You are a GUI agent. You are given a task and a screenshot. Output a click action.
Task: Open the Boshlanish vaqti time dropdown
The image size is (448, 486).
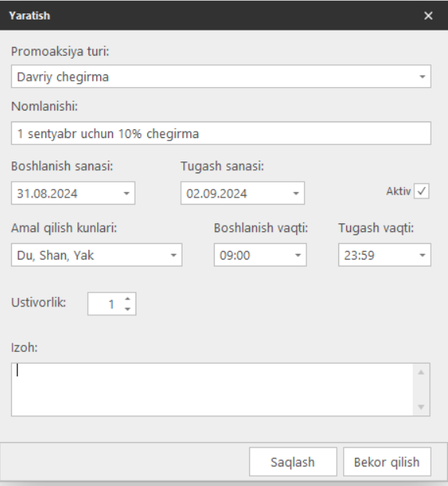(x=260, y=255)
